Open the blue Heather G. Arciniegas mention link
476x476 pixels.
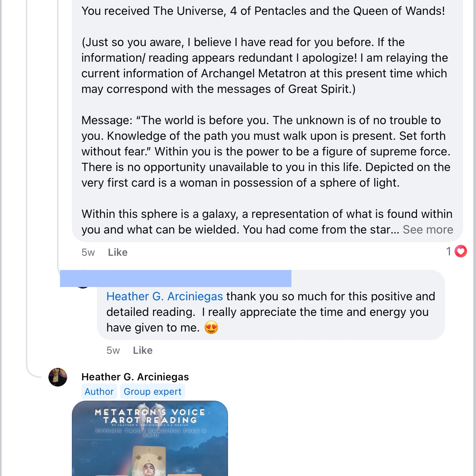[164, 296]
